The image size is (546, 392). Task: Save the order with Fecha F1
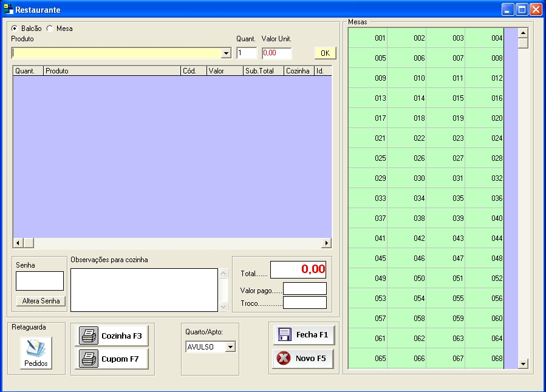303,334
